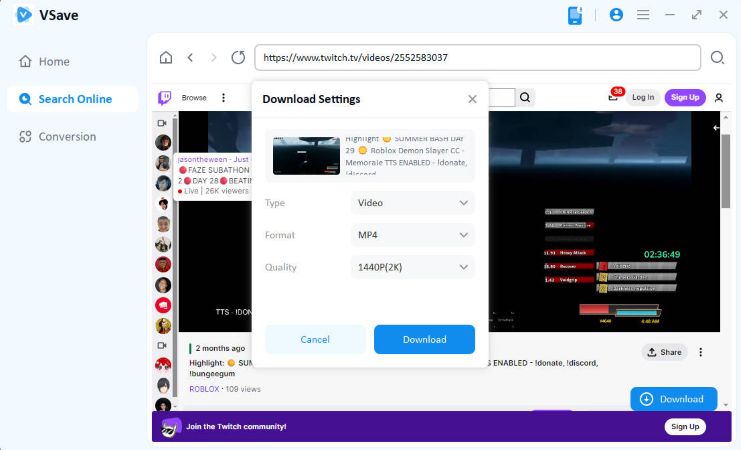The height and width of the screenshot is (450, 741).
Task: Navigate back with the left arrow
Action: coord(190,58)
